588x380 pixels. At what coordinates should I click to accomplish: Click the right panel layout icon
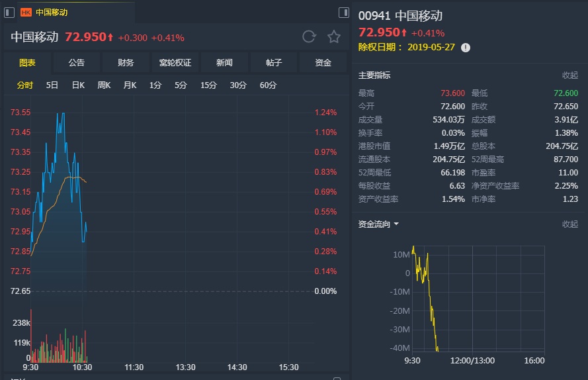[x=343, y=12]
